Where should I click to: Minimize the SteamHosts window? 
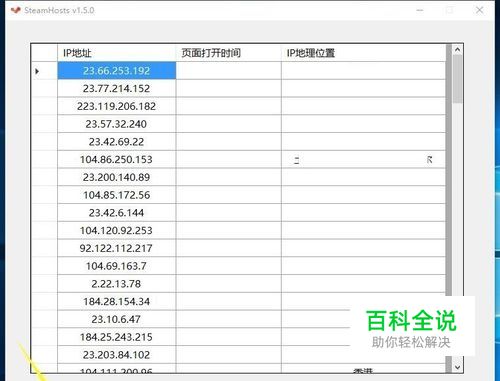pyautogui.click(x=420, y=10)
